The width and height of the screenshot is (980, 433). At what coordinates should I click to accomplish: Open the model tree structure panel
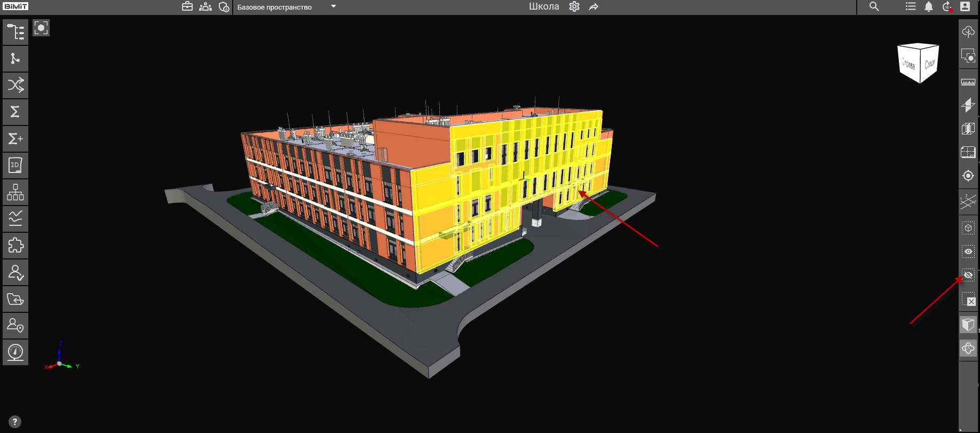click(15, 32)
